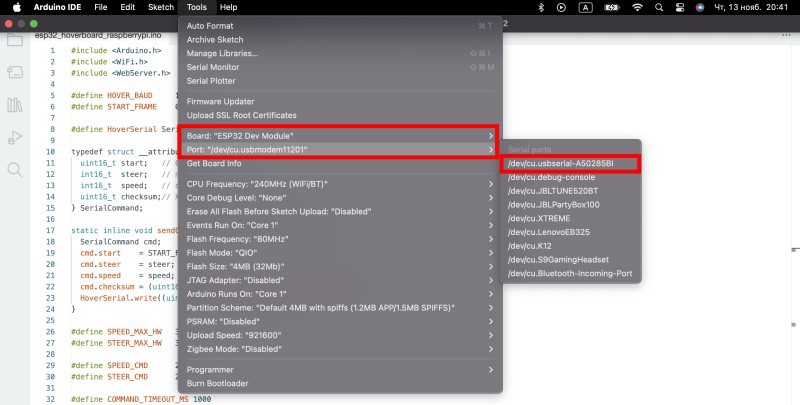Expand Flash Mode "QIO" submenu
This screenshot has height=405, width=800.
pos(340,253)
